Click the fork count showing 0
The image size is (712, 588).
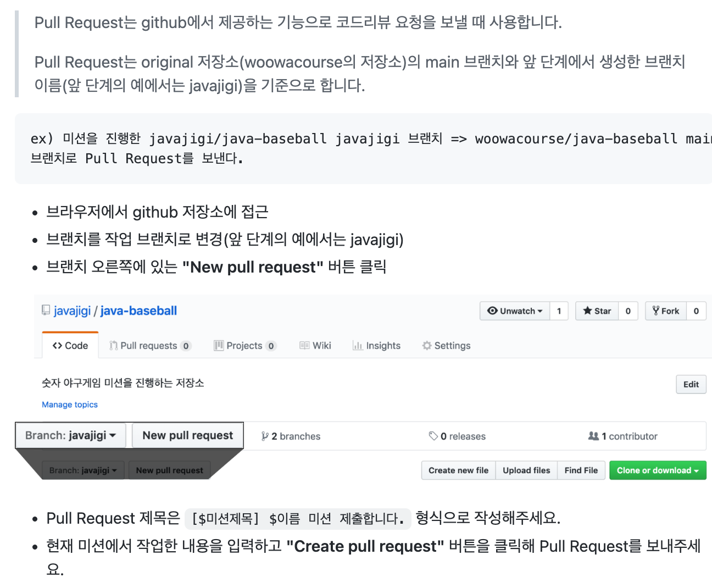pyautogui.click(x=696, y=311)
